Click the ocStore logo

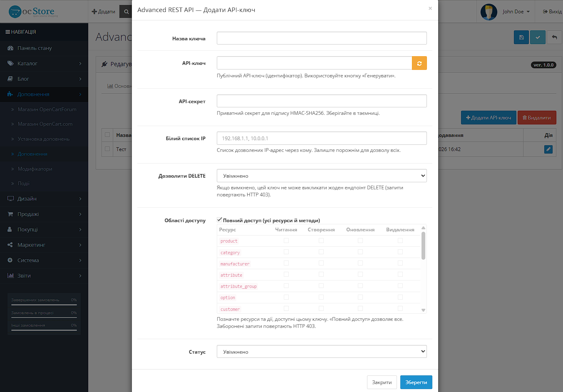tap(33, 12)
